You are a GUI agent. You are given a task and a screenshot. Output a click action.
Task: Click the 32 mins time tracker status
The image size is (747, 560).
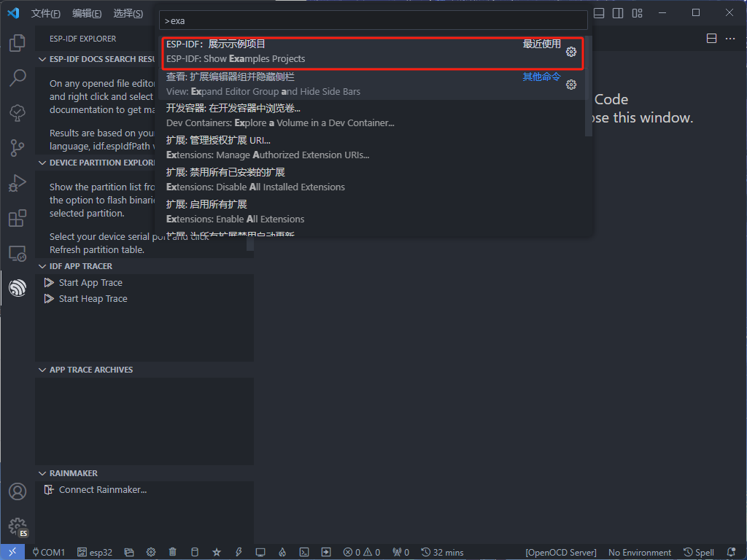[442, 553]
